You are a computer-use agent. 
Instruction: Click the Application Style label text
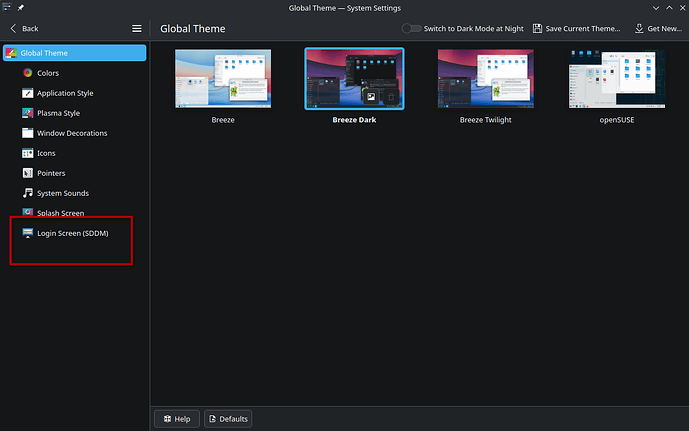tap(65, 93)
